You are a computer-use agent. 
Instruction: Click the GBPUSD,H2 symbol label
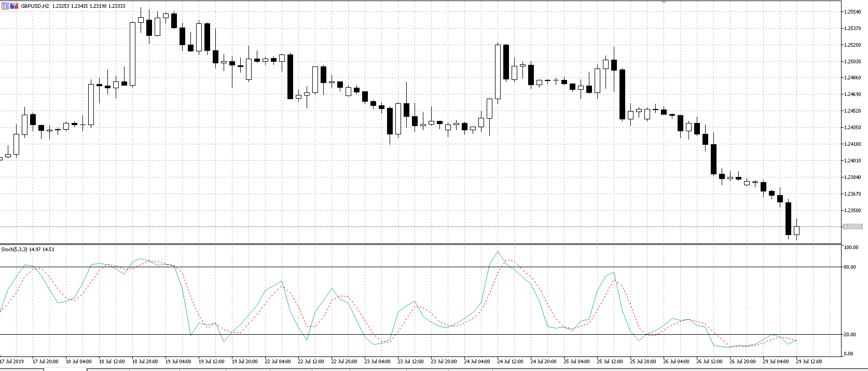pyautogui.click(x=35, y=6)
